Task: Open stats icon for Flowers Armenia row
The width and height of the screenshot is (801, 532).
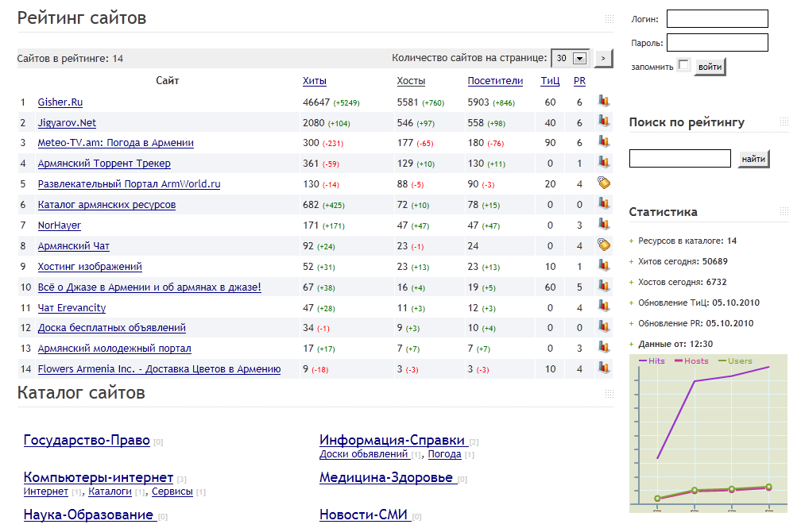Action: pyautogui.click(x=604, y=368)
